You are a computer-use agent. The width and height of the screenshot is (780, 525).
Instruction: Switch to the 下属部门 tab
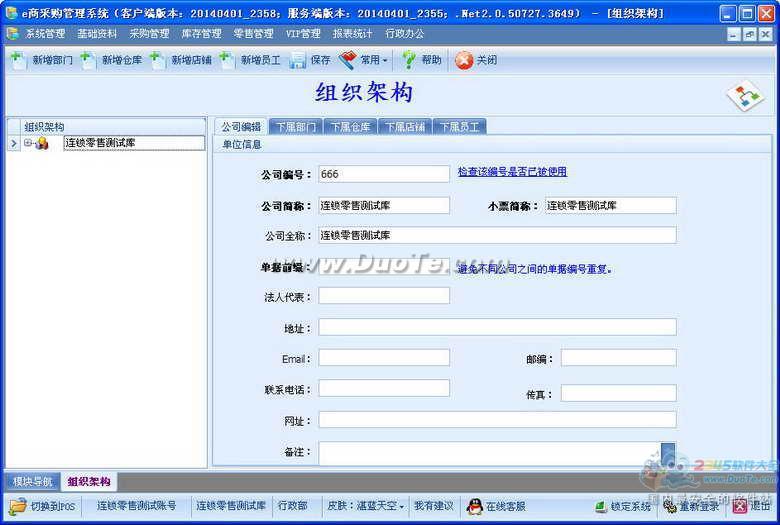point(296,127)
